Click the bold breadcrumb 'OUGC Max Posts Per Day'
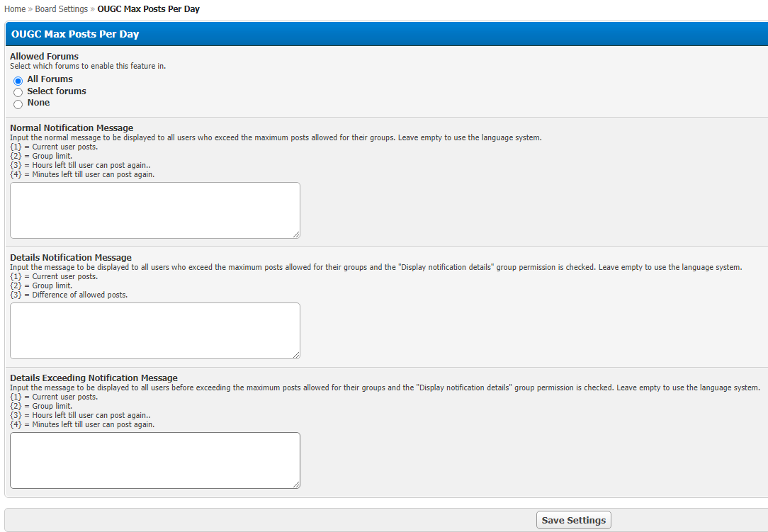The width and height of the screenshot is (768, 532). point(148,9)
